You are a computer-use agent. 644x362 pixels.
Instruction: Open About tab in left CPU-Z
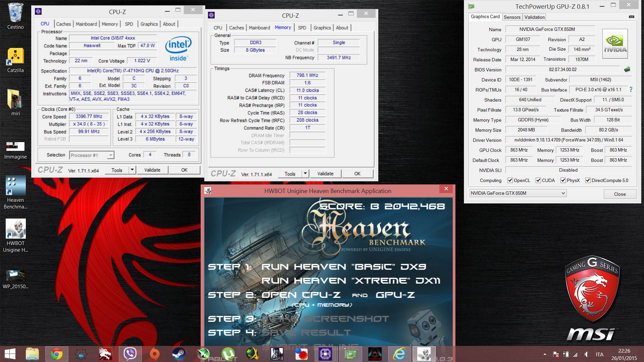click(x=169, y=24)
